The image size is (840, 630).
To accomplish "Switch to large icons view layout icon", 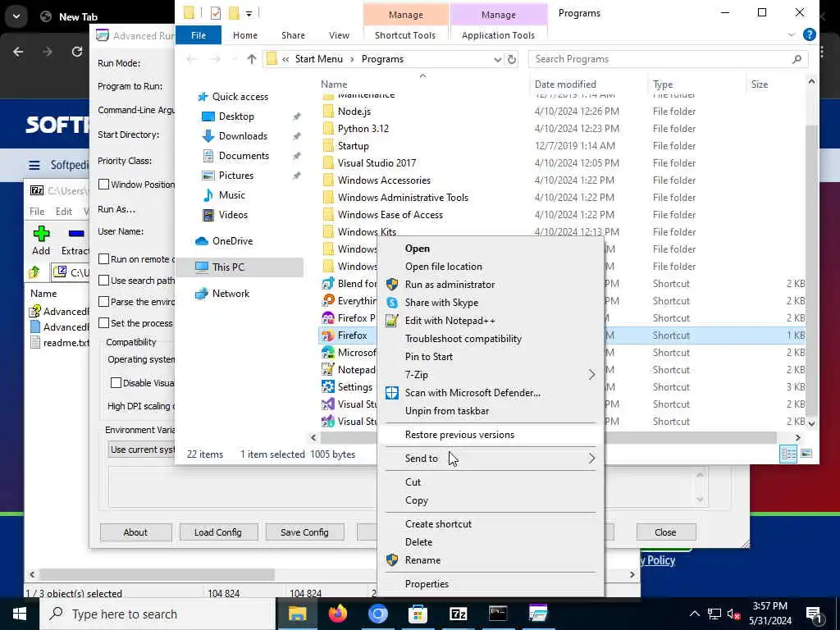I will click(806, 454).
